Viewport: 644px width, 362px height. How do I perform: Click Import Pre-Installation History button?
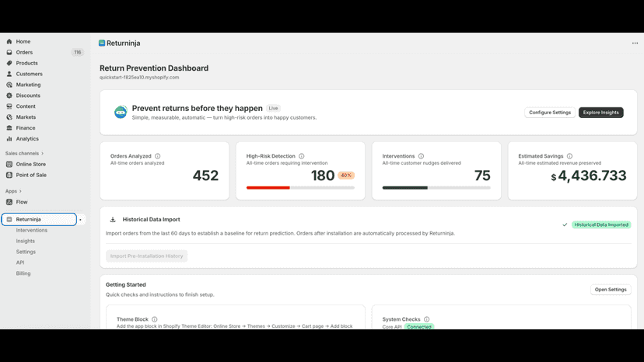pos(147,256)
